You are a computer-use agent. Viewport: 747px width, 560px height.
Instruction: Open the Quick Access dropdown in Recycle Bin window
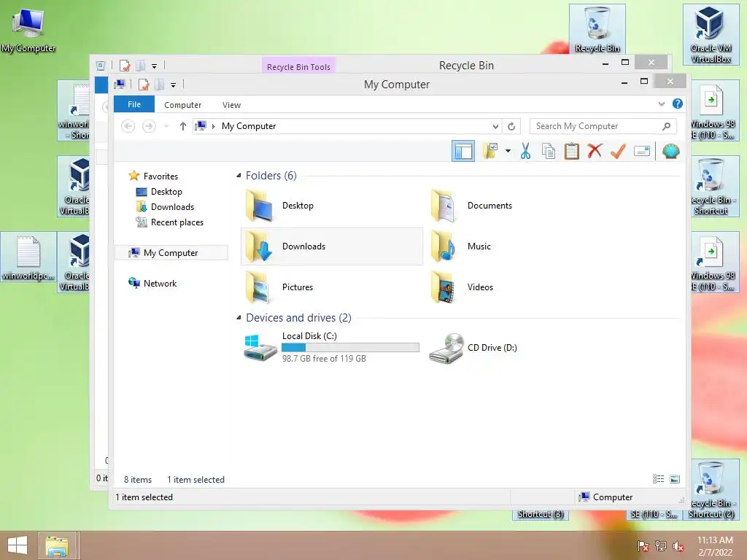coord(154,66)
